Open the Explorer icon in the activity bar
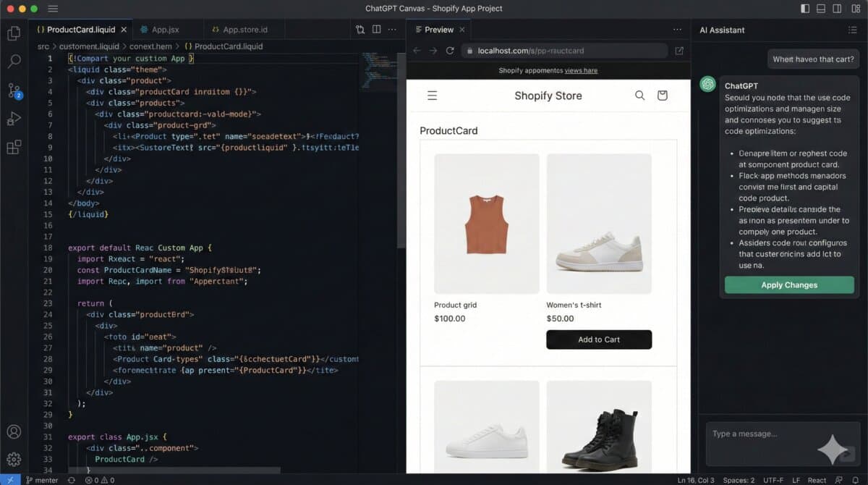Screen dimensions: 868x485 (13, 33)
